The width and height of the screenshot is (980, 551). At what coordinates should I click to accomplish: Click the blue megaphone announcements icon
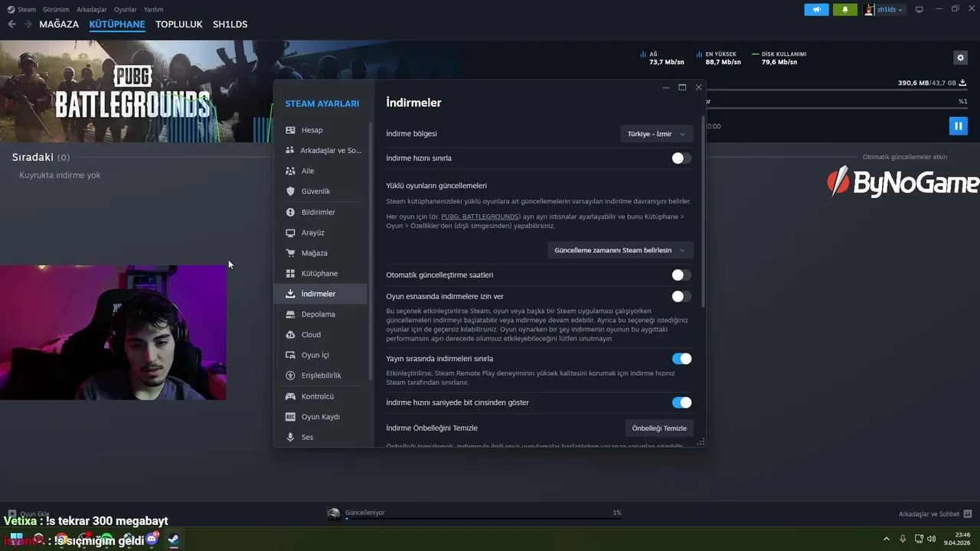(816, 9)
